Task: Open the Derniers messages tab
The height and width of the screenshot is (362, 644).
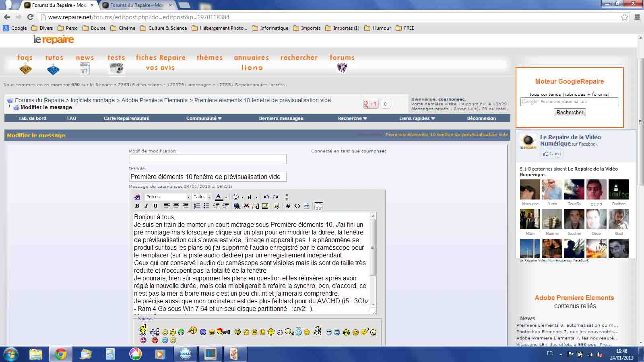Action: [x=281, y=118]
